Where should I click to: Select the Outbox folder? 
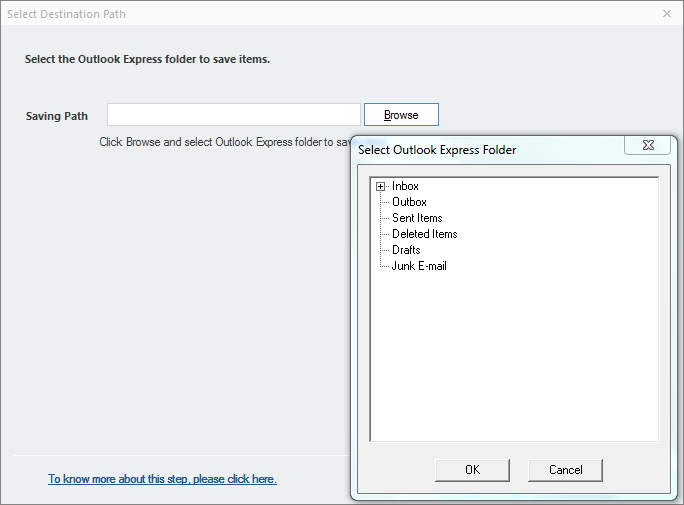click(409, 202)
